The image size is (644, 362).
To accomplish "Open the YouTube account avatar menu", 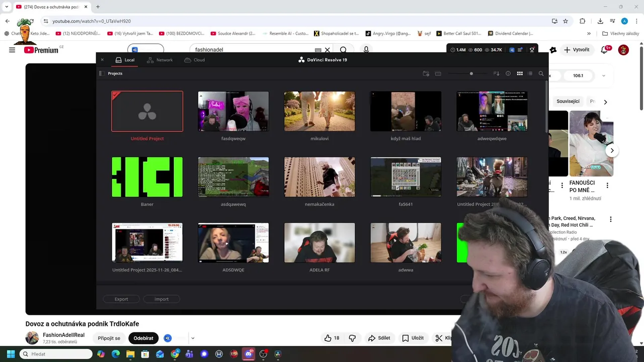I will 623,50.
